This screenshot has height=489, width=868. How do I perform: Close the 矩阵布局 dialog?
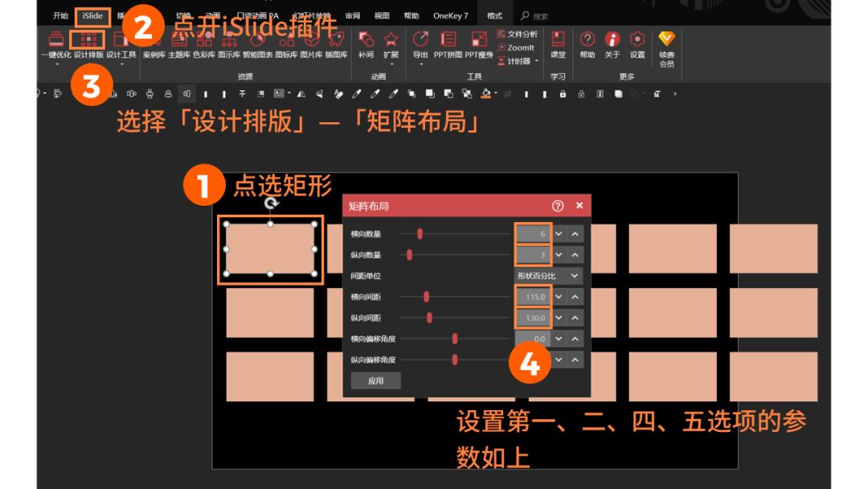click(579, 205)
